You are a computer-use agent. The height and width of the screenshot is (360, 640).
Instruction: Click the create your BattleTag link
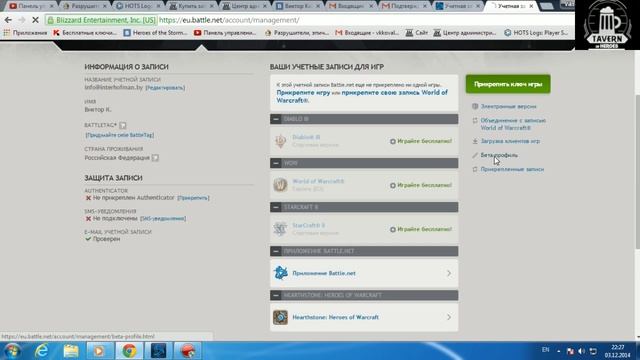coord(120,135)
